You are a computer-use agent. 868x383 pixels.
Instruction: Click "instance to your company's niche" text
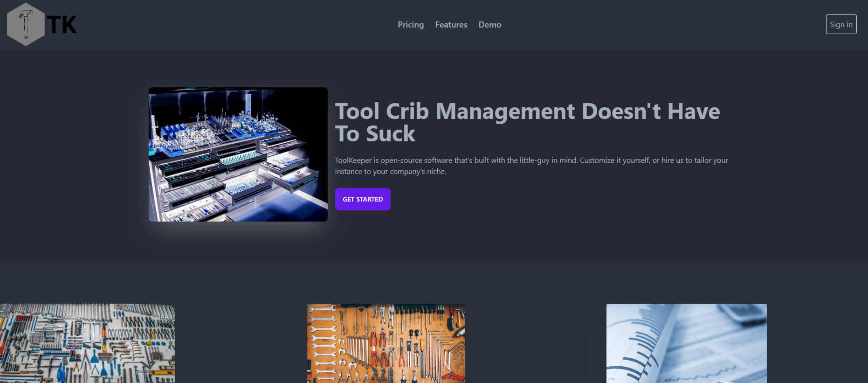(x=390, y=172)
